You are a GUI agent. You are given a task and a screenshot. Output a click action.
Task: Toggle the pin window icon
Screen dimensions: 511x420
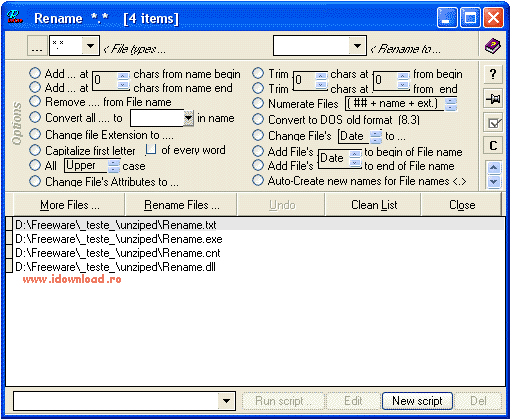coord(493,99)
